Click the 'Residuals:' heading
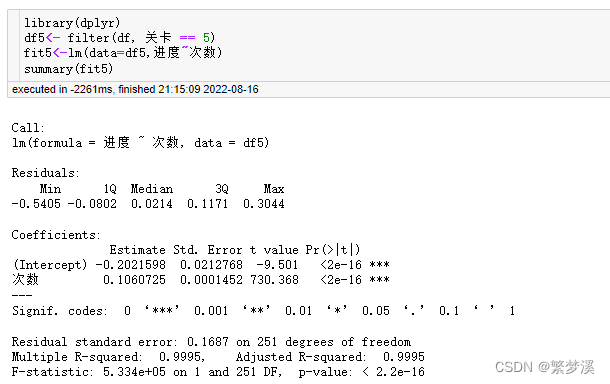Screen dimensions: 610x384 [45, 173]
